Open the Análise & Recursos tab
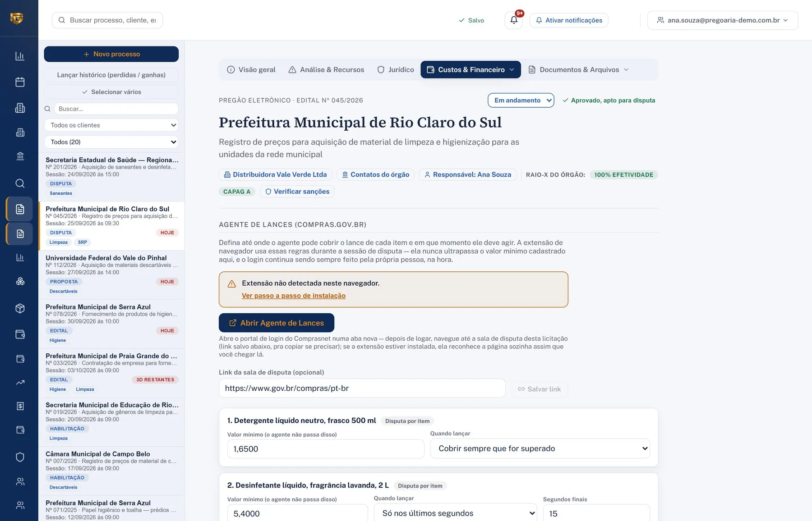The image size is (812, 521). 326,70
